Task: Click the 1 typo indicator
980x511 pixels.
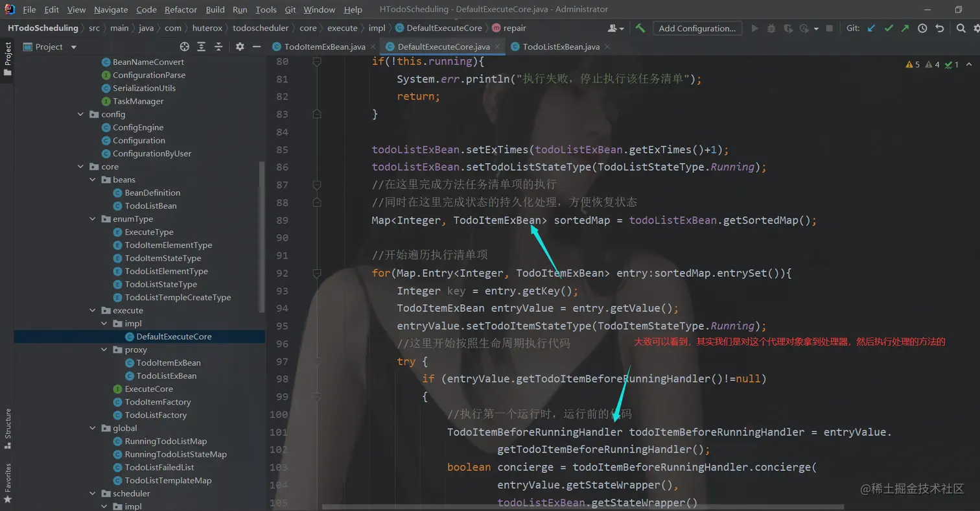Action: point(952,64)
